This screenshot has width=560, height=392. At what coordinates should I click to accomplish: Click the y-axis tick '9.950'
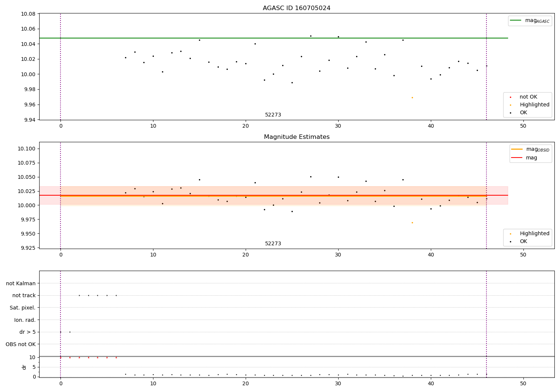(x=28, y=234)
